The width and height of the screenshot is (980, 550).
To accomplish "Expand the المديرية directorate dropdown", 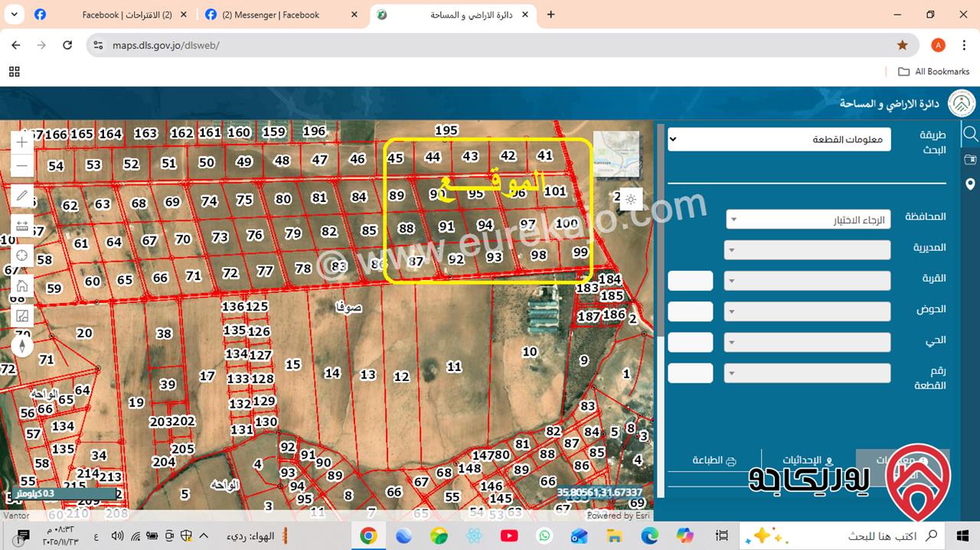I will click(x=808, y=250).
